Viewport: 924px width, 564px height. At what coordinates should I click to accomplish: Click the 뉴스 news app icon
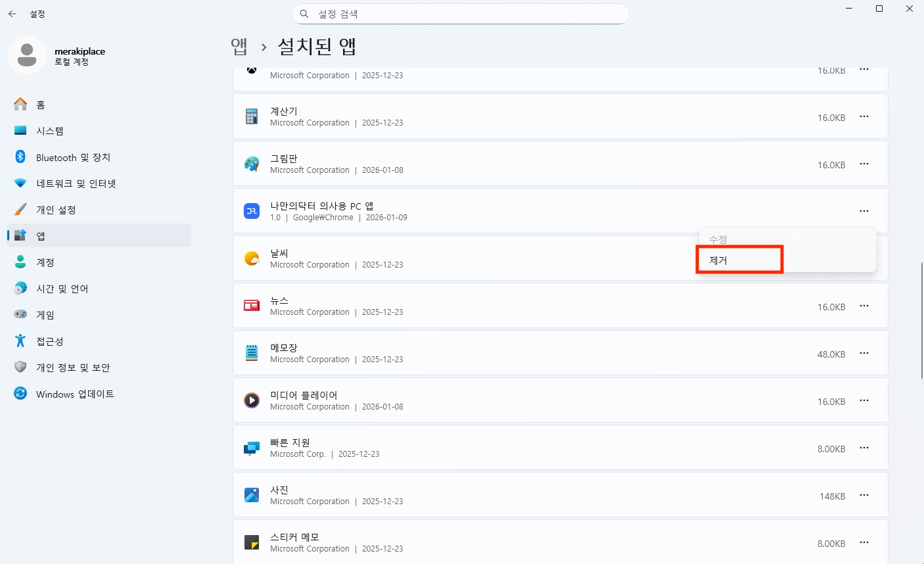(x=252, y=306)
